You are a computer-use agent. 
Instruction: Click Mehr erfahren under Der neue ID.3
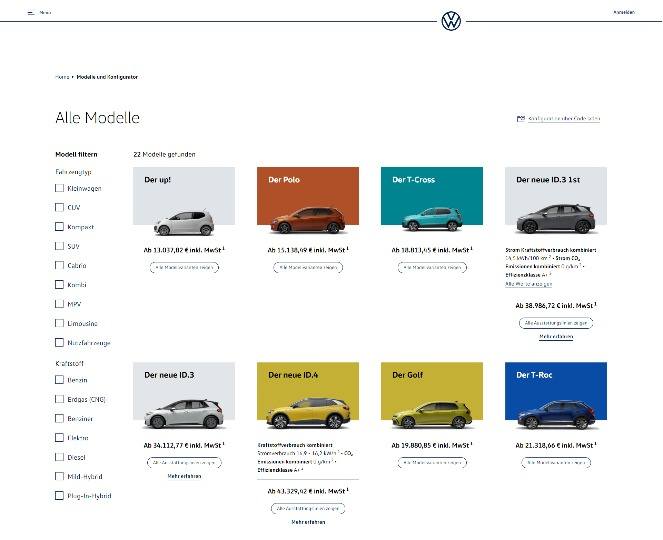click(184, 476)
